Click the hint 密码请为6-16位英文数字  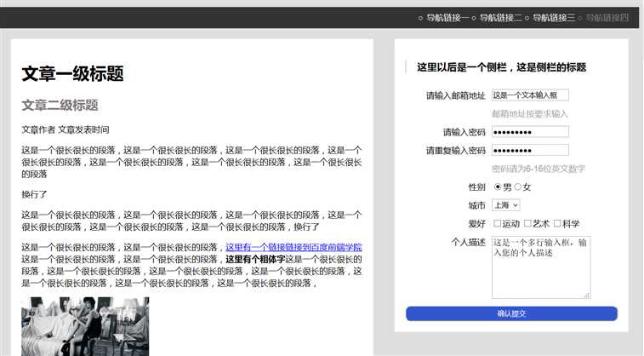538,169
